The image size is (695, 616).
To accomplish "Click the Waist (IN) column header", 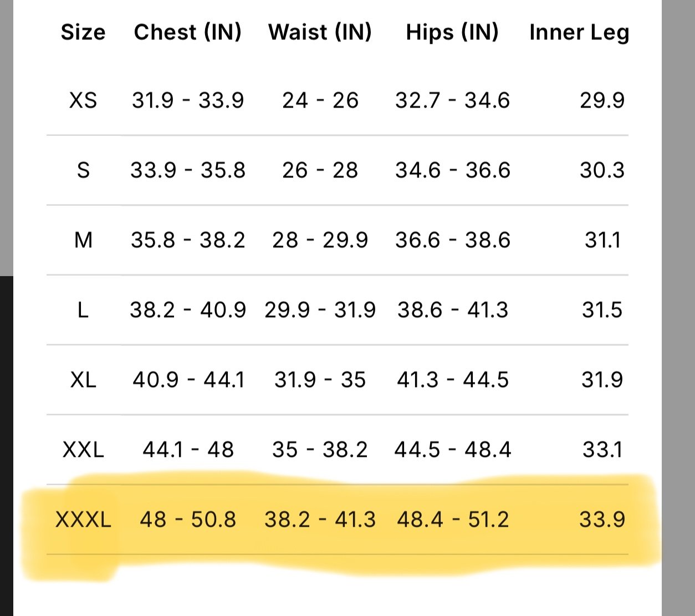I will (x=320, y=32).
